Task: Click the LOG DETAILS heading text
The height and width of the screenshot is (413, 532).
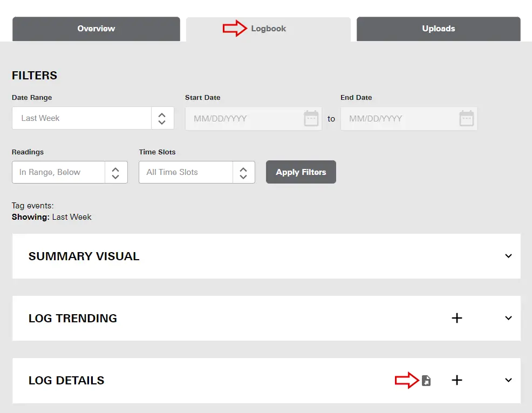Action: pyautogui.click(x=66, y=381)
